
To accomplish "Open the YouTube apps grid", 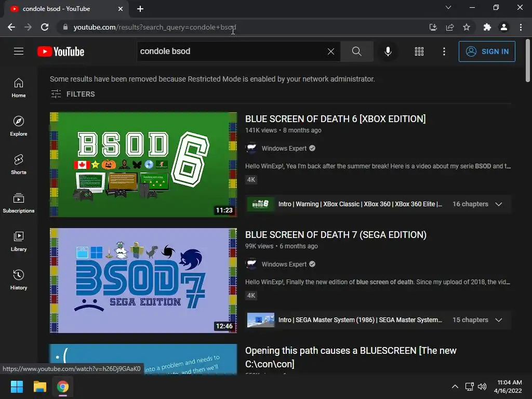I will tap(419, 51).
